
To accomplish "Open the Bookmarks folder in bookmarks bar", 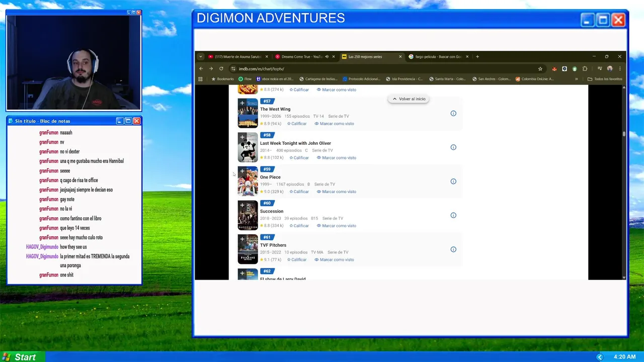I will click(x=222, y=79).
